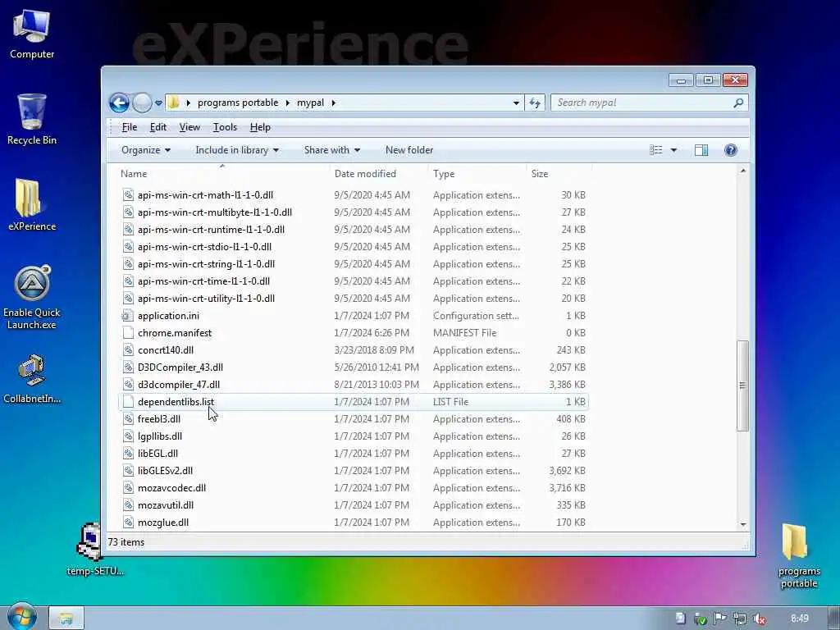
Task: Select mozavutil.dll file
Action: 354,505
